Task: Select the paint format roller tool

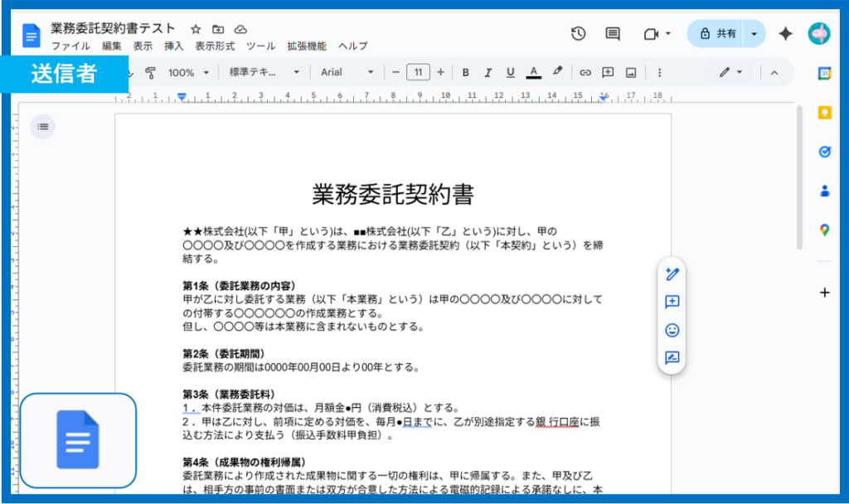Action: click(150, 72)
